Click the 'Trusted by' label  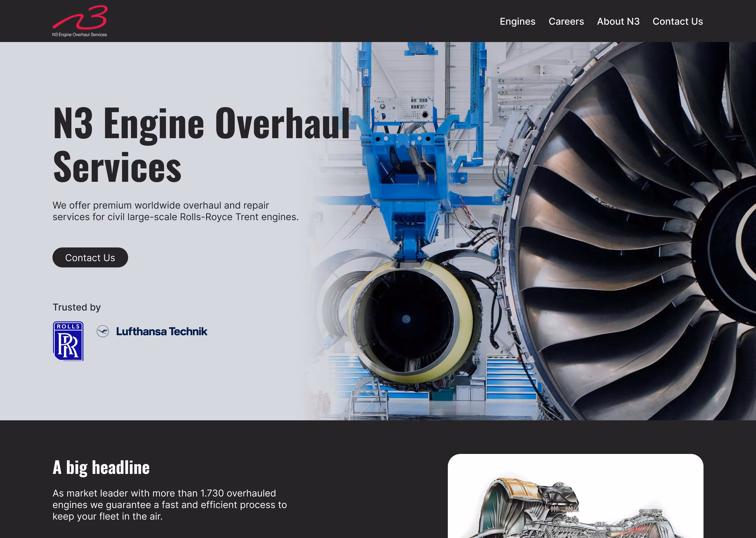[x=76, y=307]
